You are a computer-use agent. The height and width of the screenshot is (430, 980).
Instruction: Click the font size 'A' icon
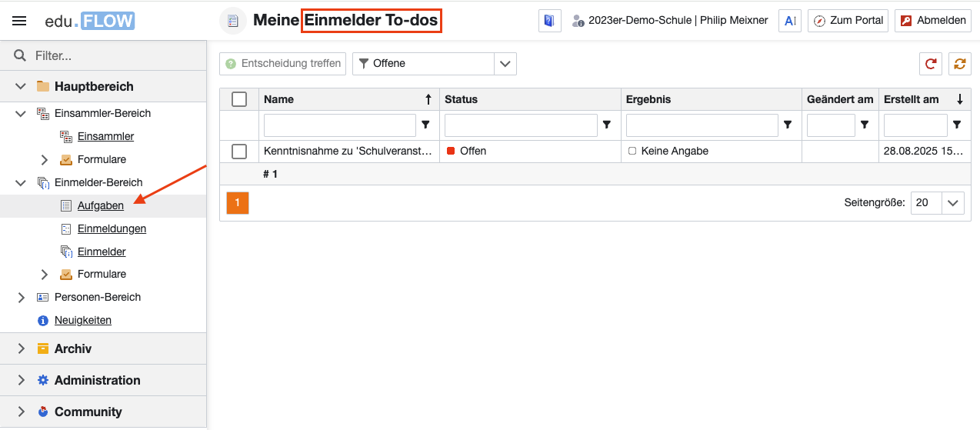[x=790, y=21]
